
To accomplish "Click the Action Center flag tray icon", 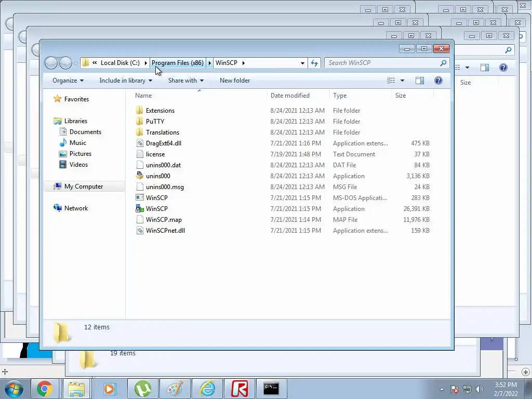I will tap(454, 389).
